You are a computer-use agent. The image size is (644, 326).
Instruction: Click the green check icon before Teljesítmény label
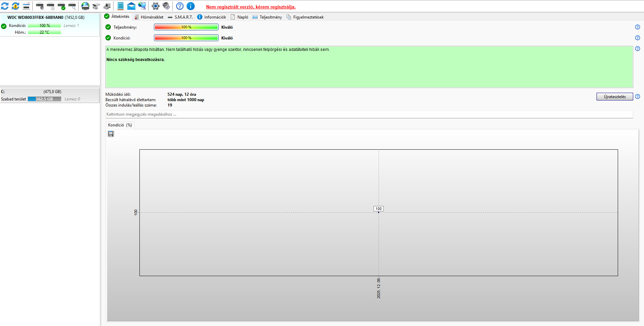(108, 27)
